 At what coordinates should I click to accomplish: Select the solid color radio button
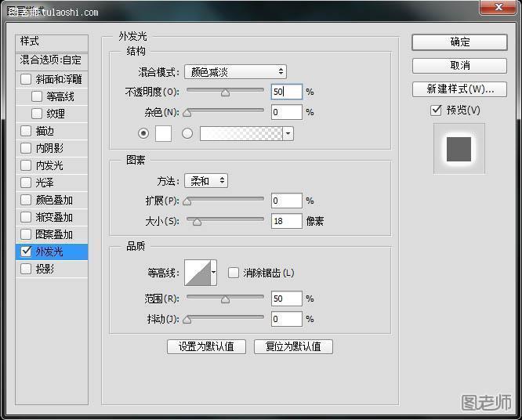(143, 133)
